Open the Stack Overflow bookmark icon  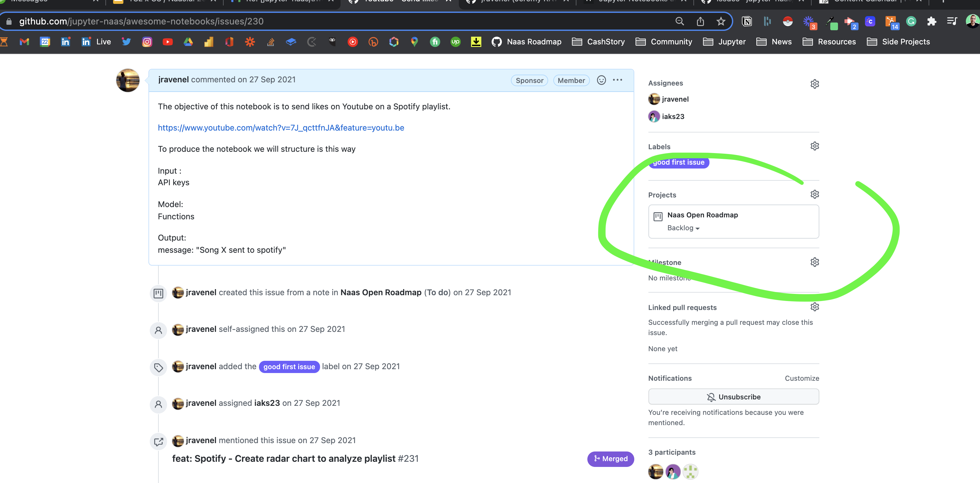click(271, 42)
